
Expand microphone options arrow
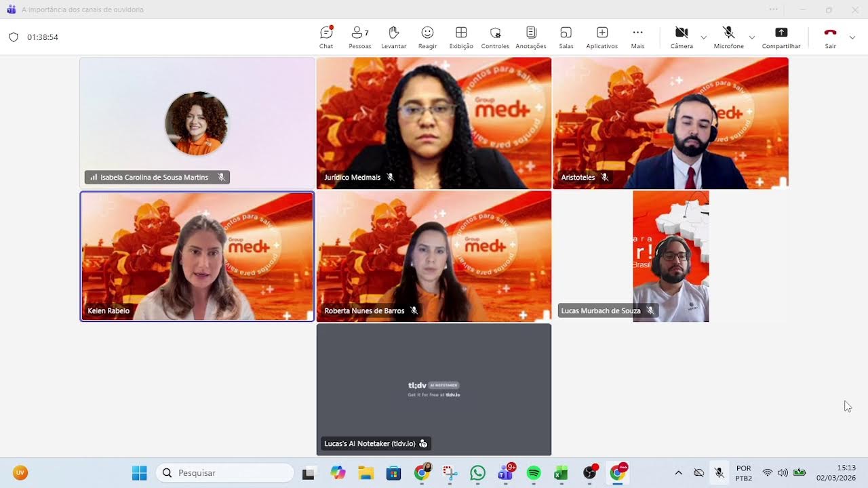click(751, 37)
